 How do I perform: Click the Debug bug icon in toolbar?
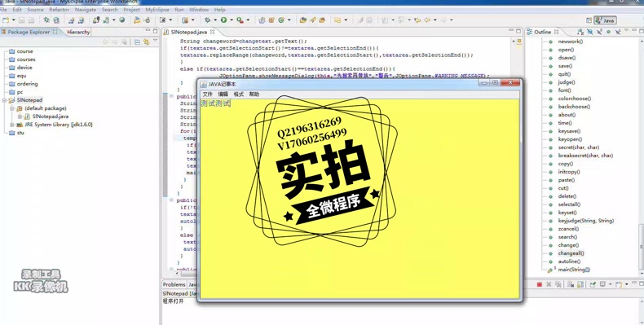pos(207,20)
